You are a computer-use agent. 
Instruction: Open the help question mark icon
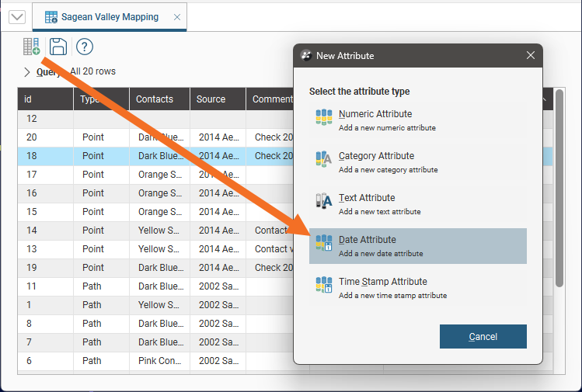coord(84,47)
